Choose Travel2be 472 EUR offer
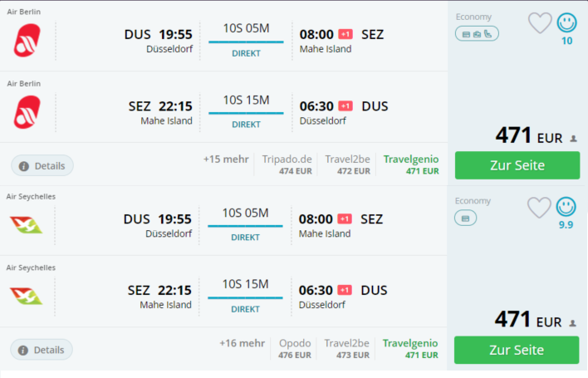This screenshot has height=378, width=588. (x=348, y=164)
